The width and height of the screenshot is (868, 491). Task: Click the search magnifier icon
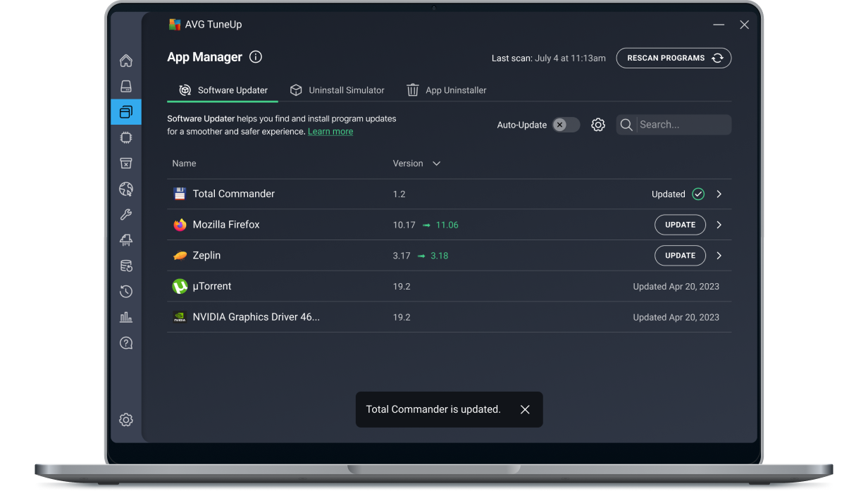coord(626,125)
